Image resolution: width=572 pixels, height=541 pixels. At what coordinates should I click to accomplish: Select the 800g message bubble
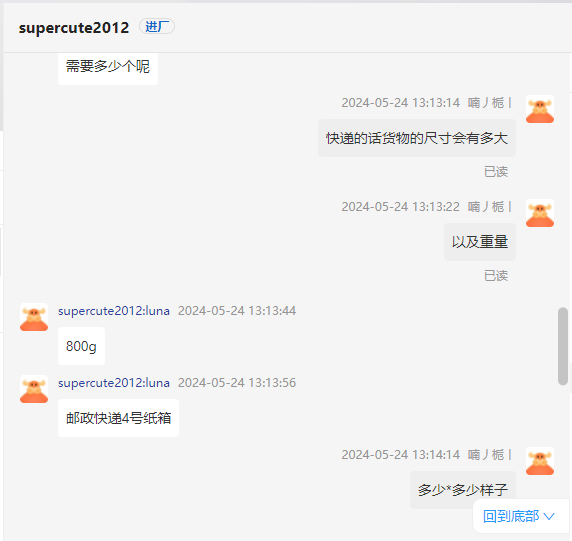(81, 346)
